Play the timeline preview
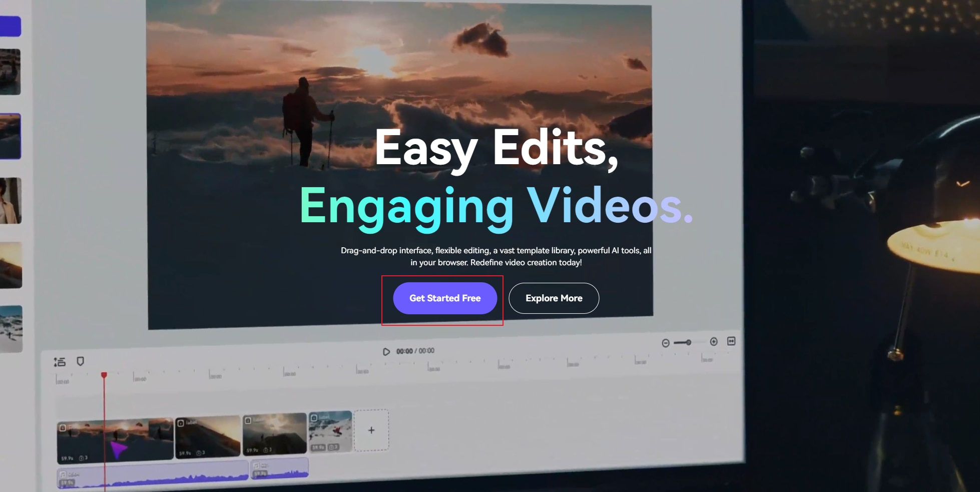 386,352
